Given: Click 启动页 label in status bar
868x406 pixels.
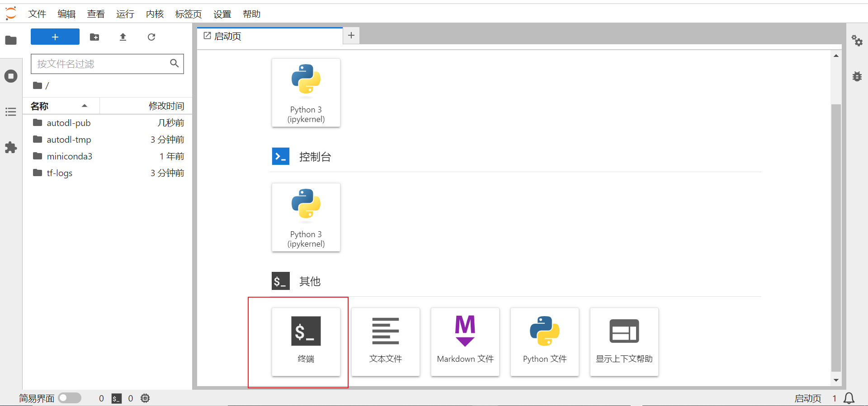Looking at the screenshot, I should tap(808, 398).
